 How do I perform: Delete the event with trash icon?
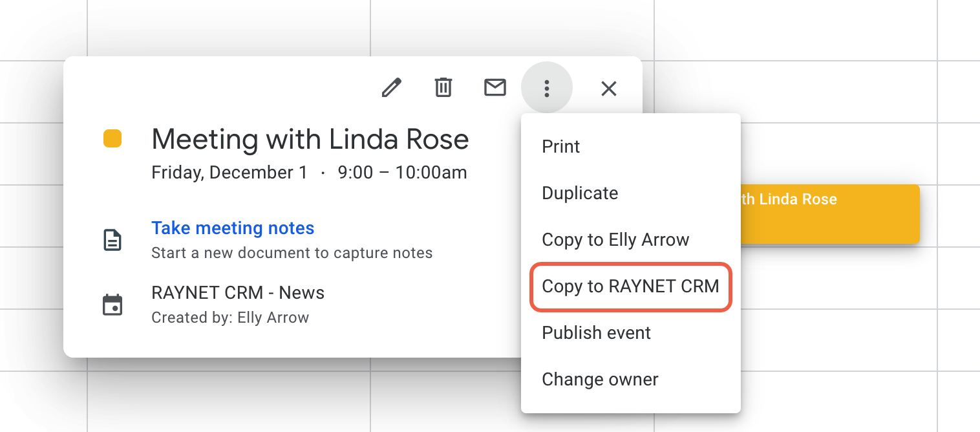click(x=443, y=87)
